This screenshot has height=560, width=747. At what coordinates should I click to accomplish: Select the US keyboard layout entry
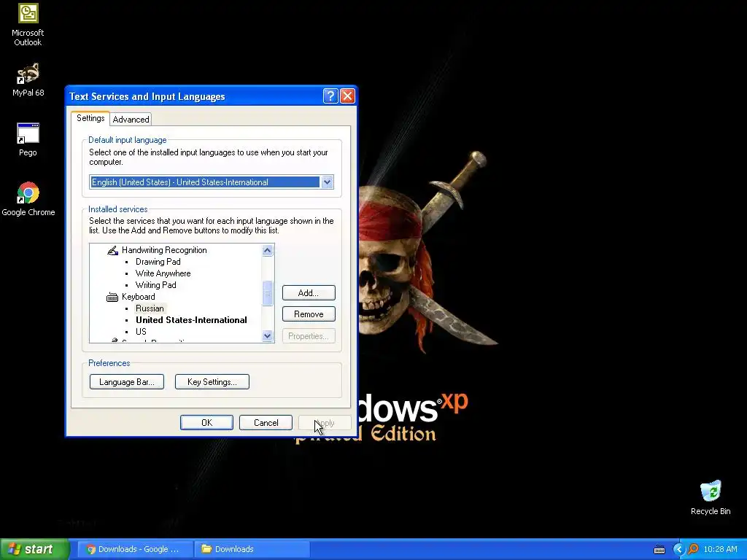click(x=141, y=332)
